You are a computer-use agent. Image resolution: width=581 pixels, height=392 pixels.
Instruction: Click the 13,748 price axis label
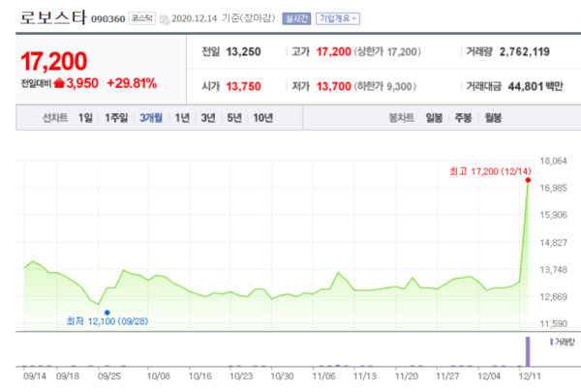click(x=553, y=270)
